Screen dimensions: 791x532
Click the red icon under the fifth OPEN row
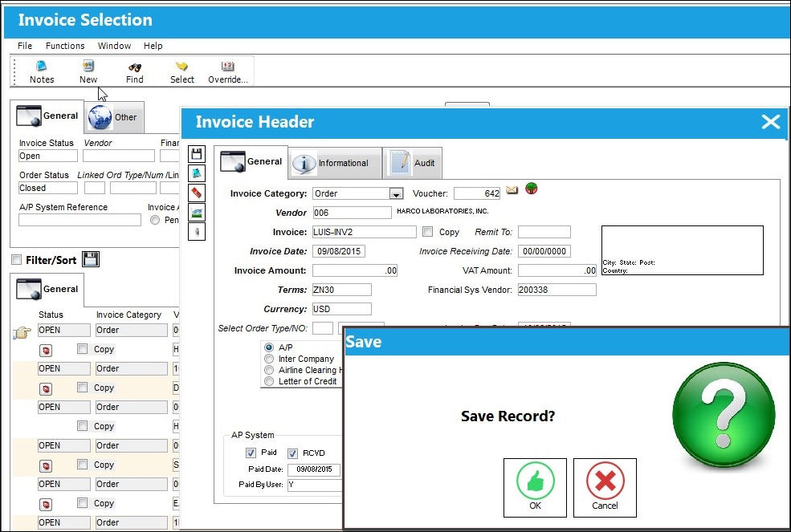[46, 504]
